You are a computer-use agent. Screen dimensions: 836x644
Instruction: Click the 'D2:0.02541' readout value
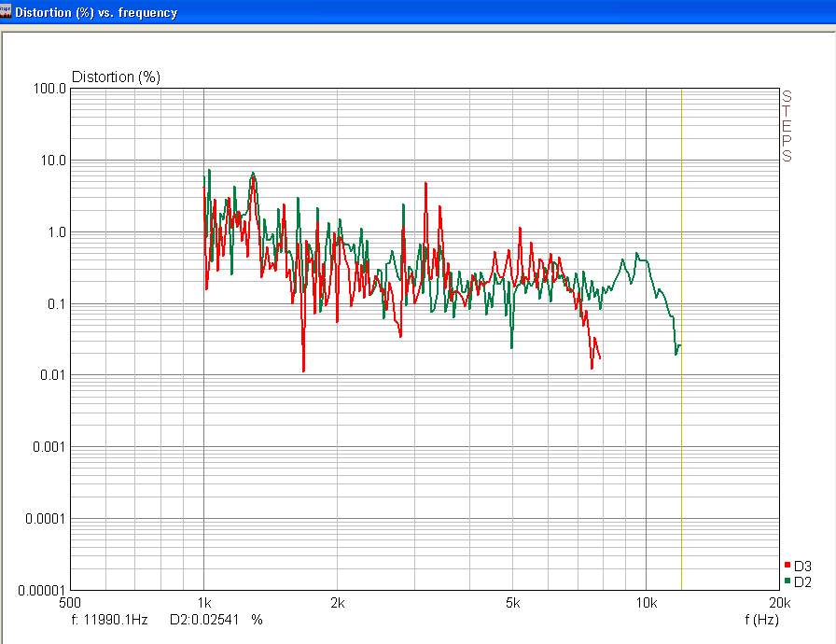pyautogui.click(x=204, y=620)
